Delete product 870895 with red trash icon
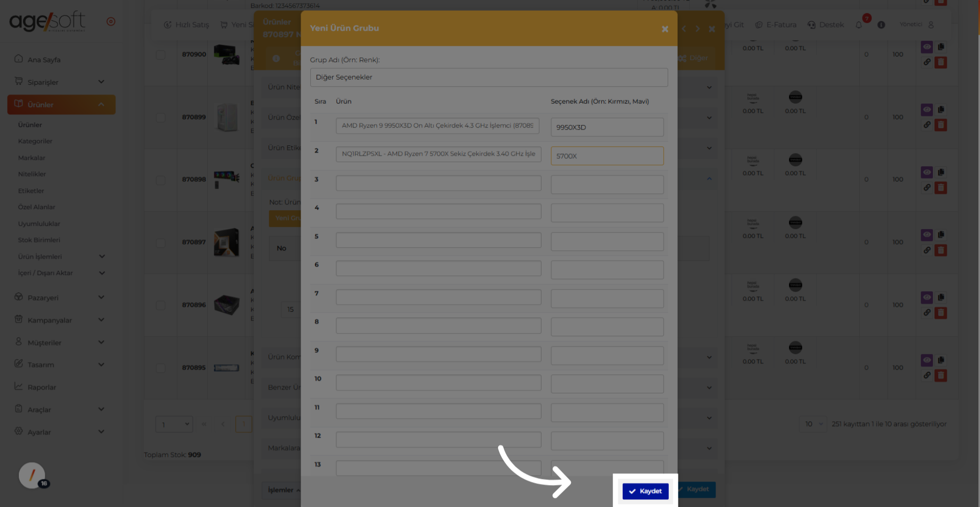Screen dimensions: 980x507 pos(941,375)
